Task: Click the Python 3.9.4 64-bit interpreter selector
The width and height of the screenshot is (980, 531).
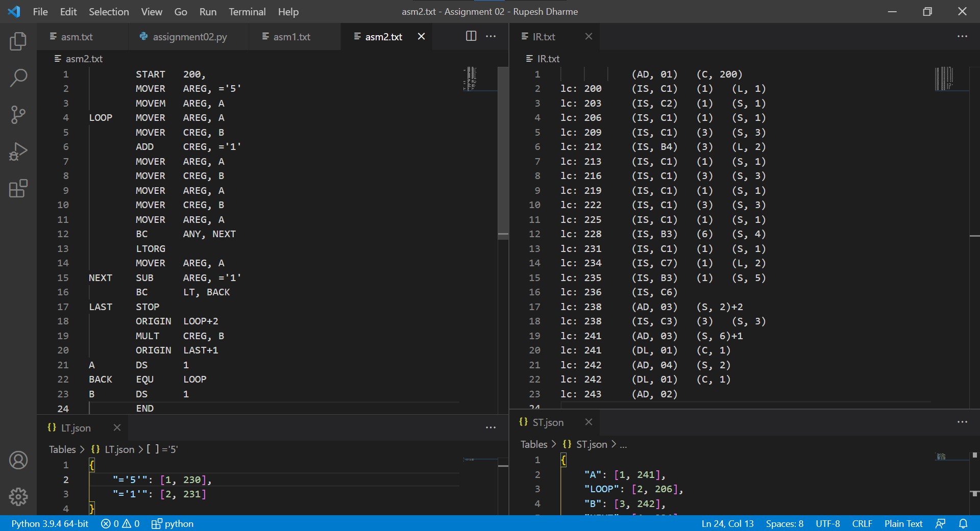Action: click(50, 524)
